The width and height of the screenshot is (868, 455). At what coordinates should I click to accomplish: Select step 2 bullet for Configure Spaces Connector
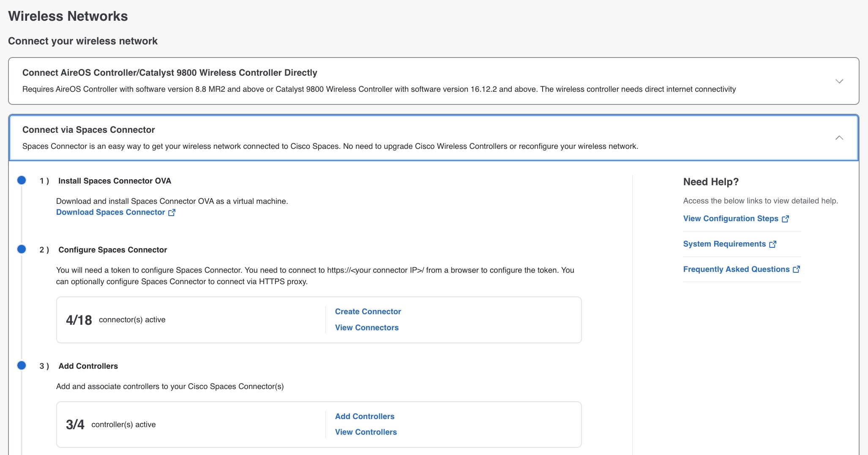click(22, 249)
